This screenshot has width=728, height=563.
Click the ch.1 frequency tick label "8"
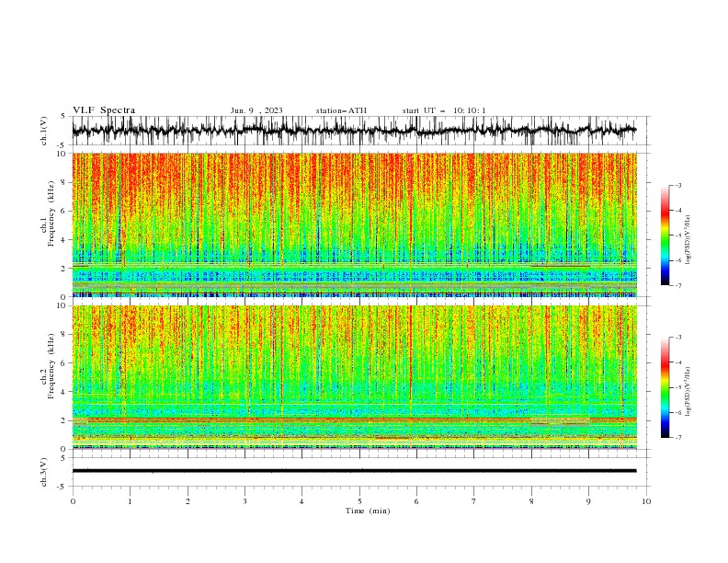64,182
